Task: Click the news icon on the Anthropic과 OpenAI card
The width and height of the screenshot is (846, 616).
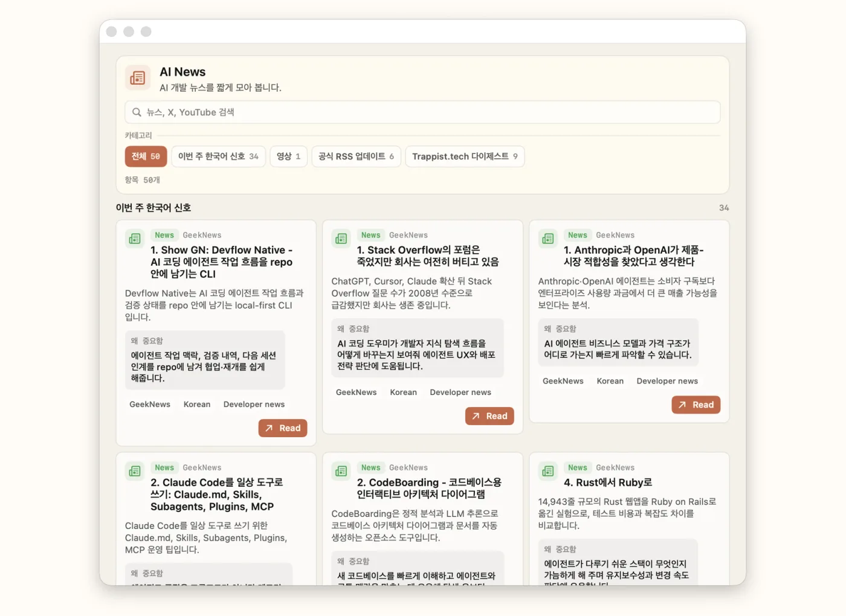Action: click(548, 239)
